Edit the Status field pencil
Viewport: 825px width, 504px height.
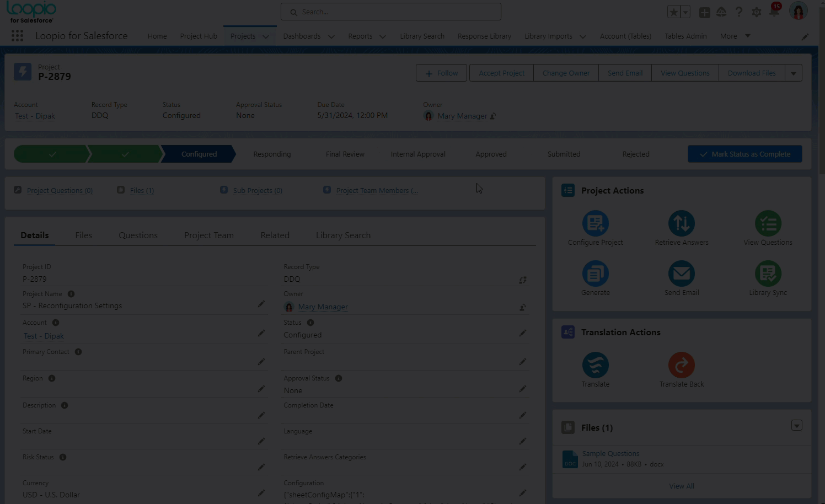tap(523, 333)
